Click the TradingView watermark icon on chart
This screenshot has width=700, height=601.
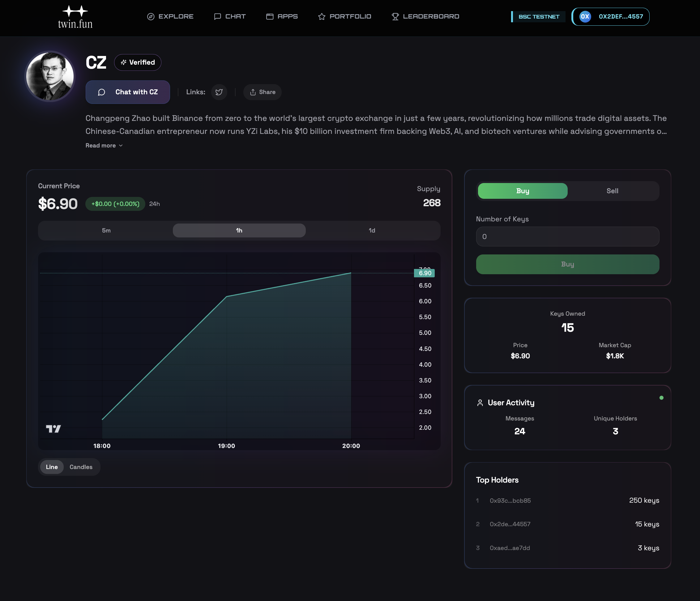[53, 429]
